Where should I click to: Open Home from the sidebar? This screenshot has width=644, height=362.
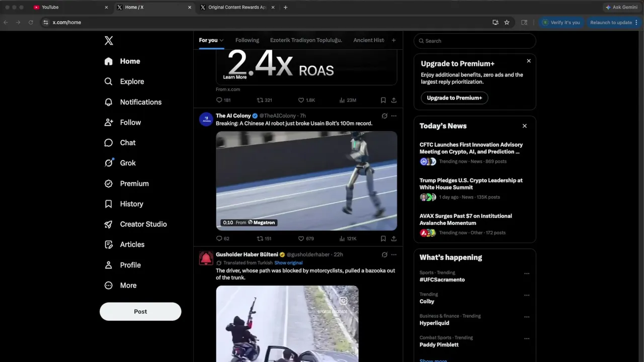pyautogui.click(x=122, y=61)
